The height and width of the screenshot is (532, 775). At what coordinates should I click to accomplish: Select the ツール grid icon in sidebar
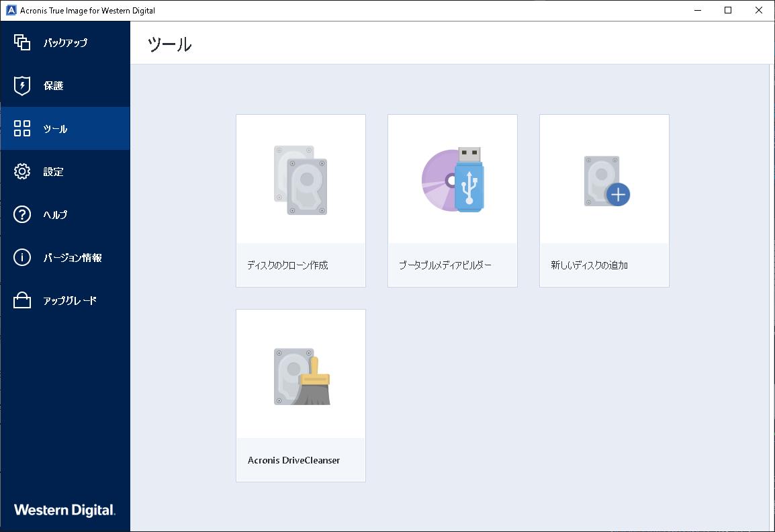[x=22, y=128]
